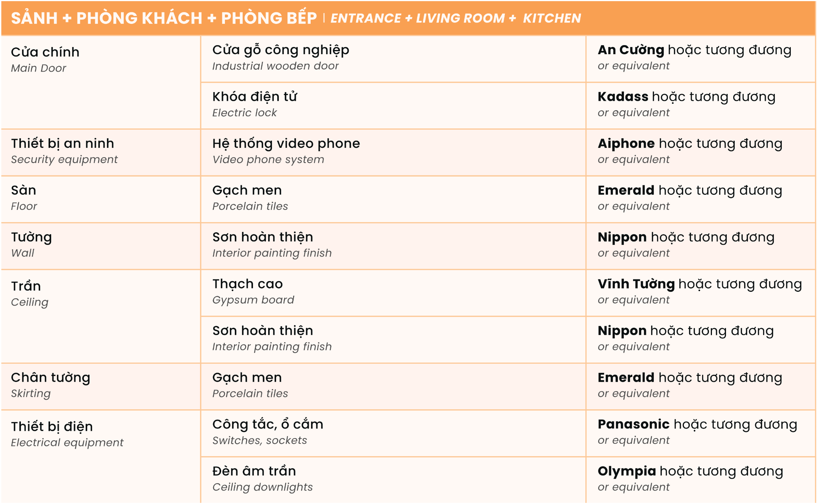This screenshot has height=504, width=817.
Task: Click the 'Vĩnh Tường' brand name
Action: [636, 284]
